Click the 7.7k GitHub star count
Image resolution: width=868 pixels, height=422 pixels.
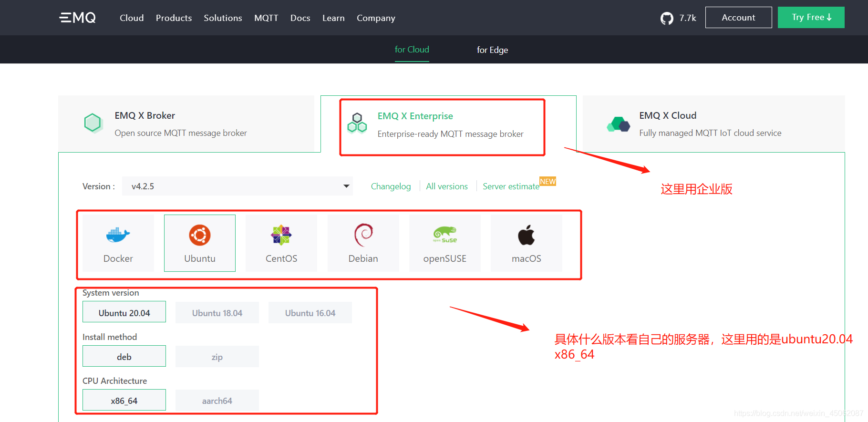[688, 18]
